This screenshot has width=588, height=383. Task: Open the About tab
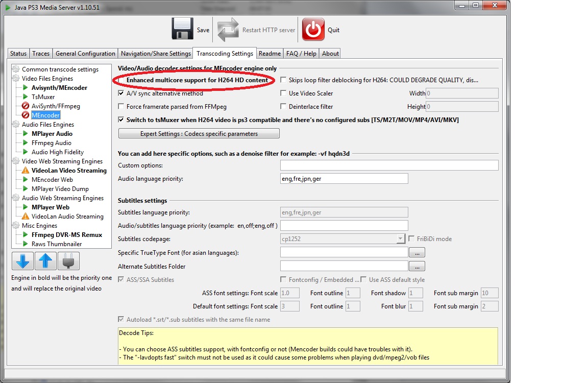coord(330,53)
